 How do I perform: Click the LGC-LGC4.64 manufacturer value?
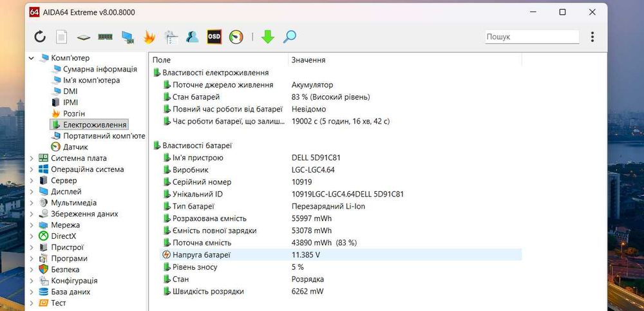[313, 170]
